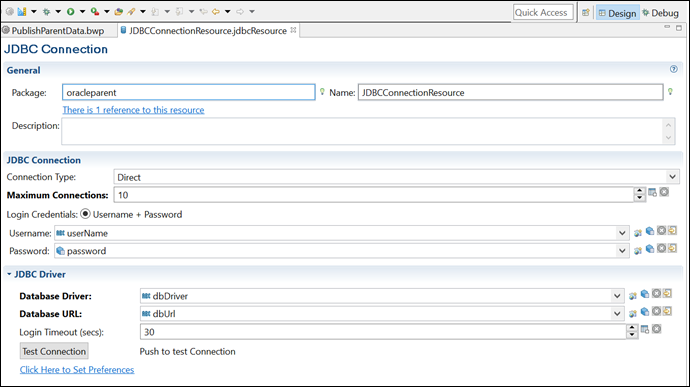This screenshot has width=690, height=387.
Task: Clear binding icon beside Maximum Connections
Action: 664,192
